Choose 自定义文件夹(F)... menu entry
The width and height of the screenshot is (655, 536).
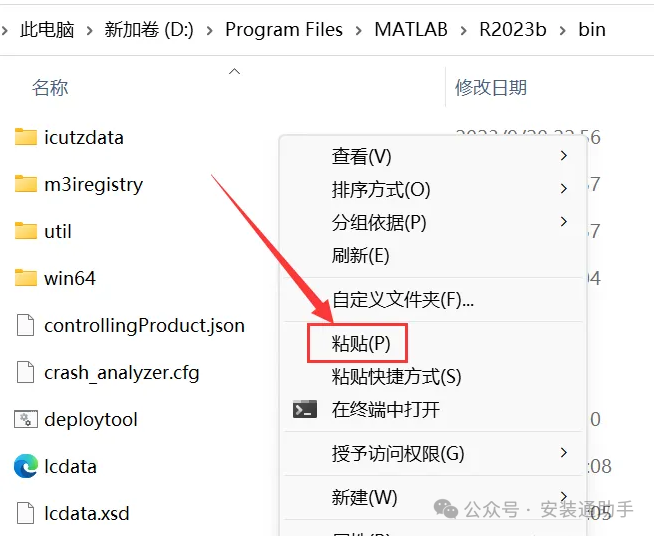433,300
